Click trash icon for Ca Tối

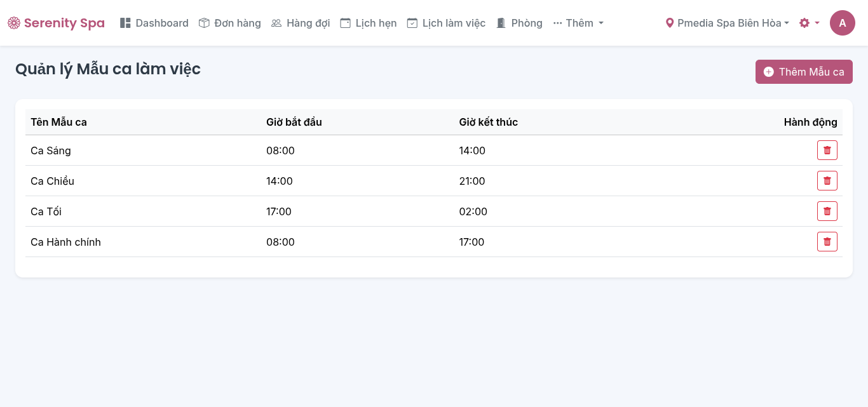[x=827, y=211]
